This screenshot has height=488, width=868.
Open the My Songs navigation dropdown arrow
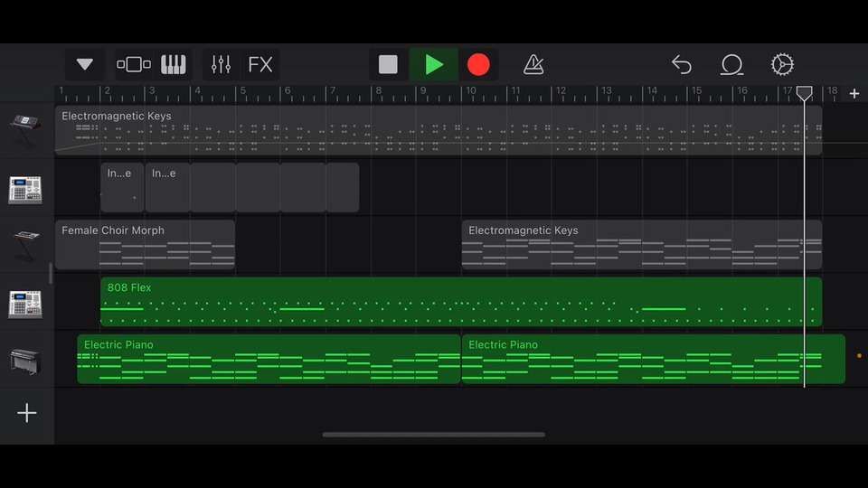click(x=85, y=64)
